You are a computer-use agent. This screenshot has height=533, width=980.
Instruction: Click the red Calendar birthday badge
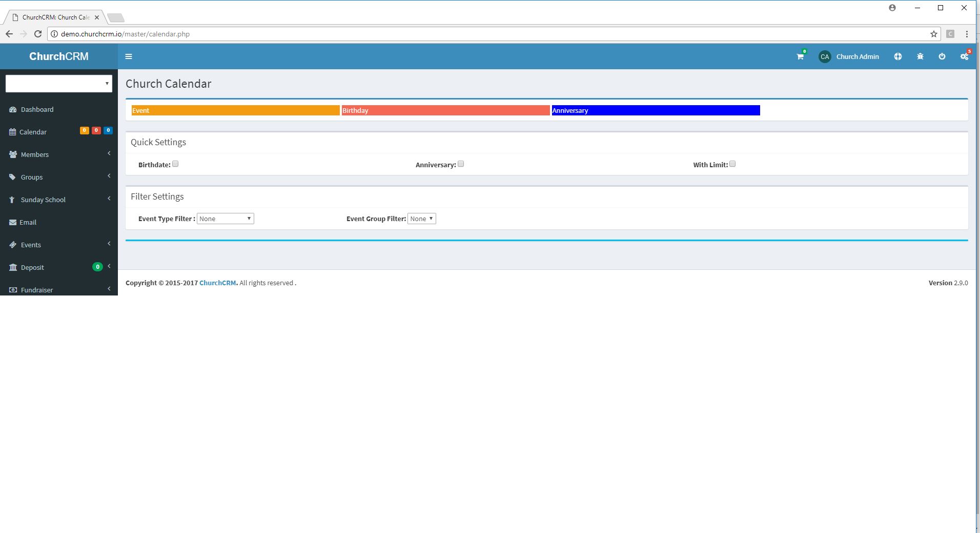[x=96, y=130]
